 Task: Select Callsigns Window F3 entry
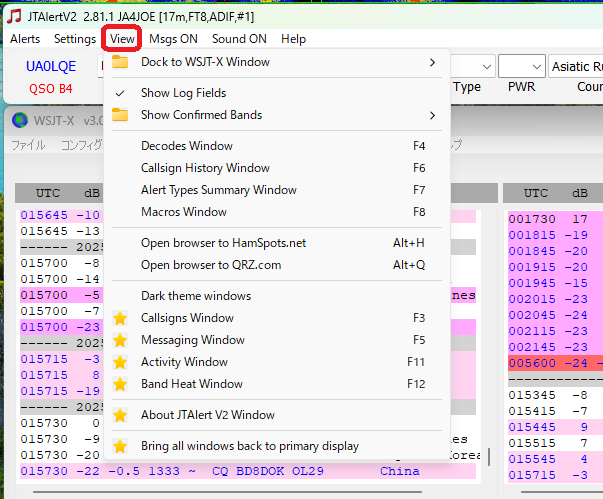click(277, 318)
